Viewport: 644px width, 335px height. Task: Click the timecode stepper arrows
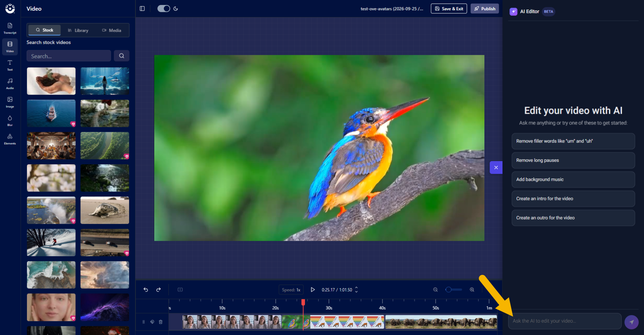coord(356,289)
